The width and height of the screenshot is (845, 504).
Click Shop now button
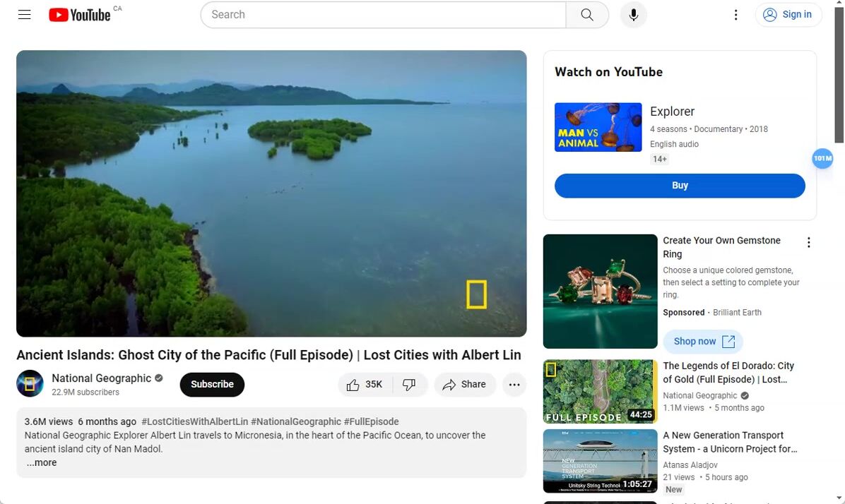click(703, 342)
